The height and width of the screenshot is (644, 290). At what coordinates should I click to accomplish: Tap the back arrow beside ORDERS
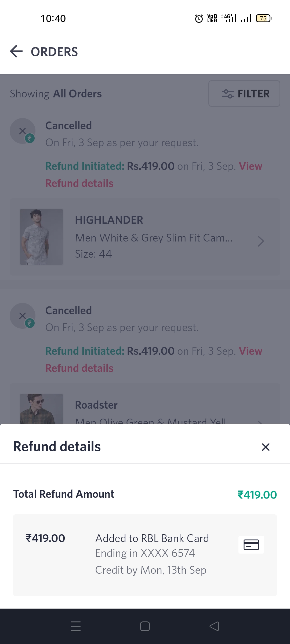pos(16,52)
